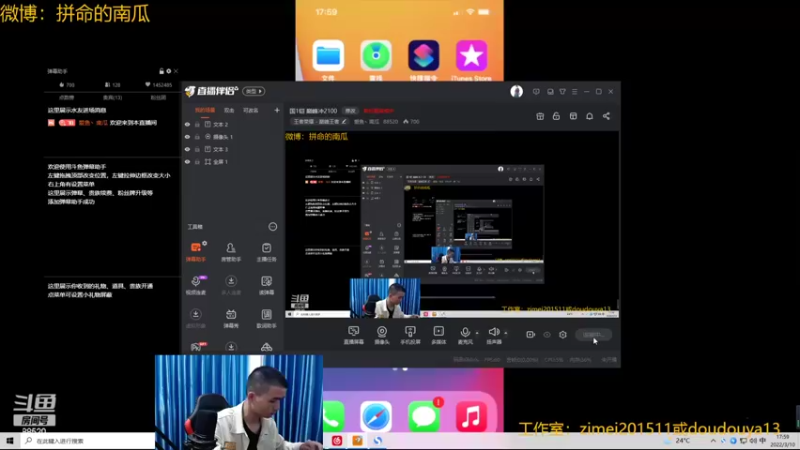The width and height of the screenshot is (800, 450).
Task: Open Safari on the phone dock
Action: coord(376,416)
